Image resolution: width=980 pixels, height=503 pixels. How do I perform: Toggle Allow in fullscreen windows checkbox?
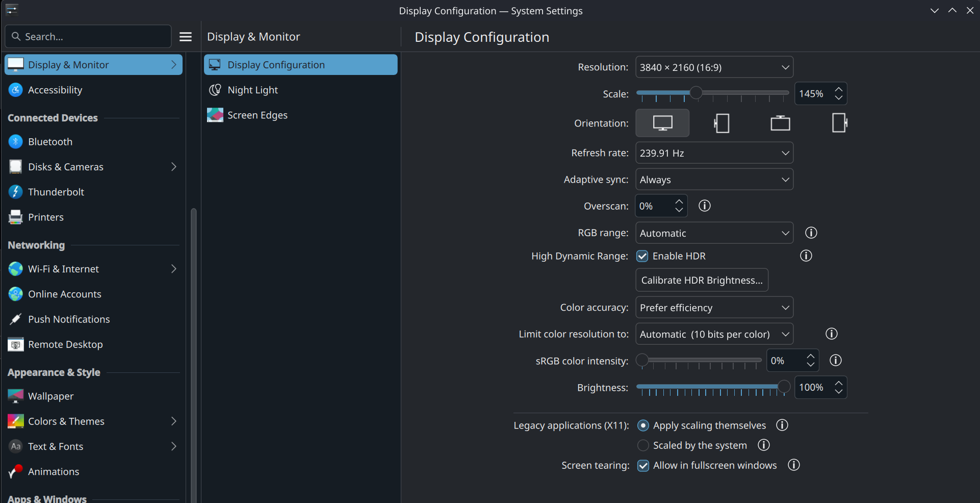(643, 465)
